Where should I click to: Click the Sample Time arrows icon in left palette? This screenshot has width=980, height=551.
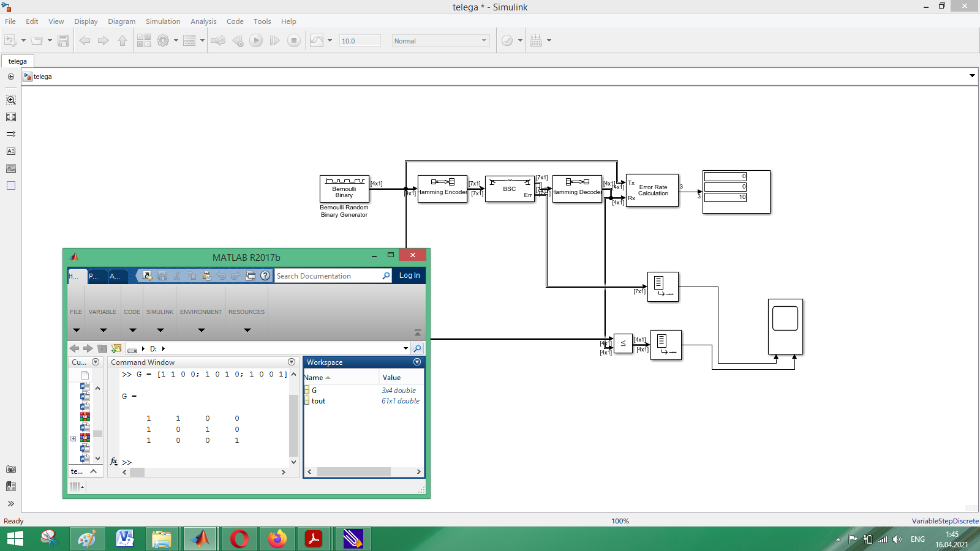click(11, 134)
